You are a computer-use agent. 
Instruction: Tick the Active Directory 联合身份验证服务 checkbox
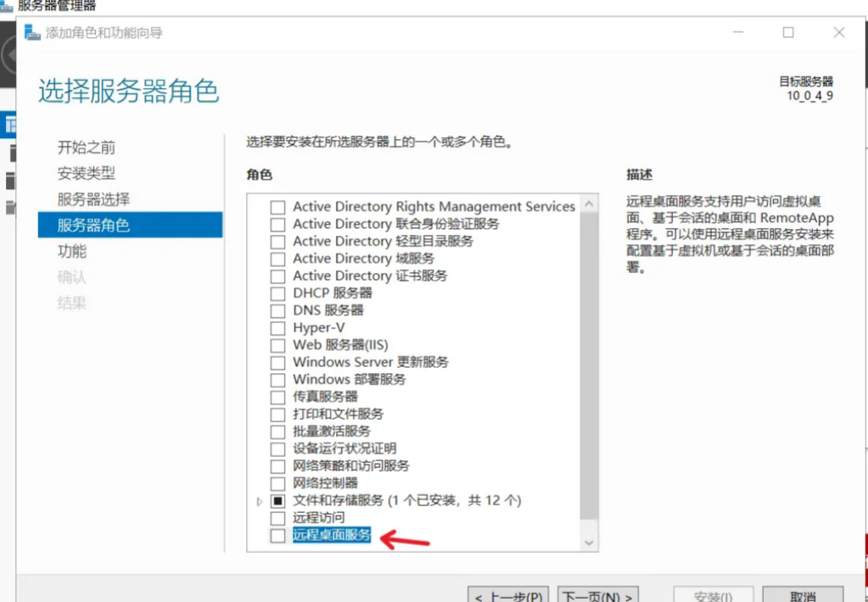pos(277,225)
